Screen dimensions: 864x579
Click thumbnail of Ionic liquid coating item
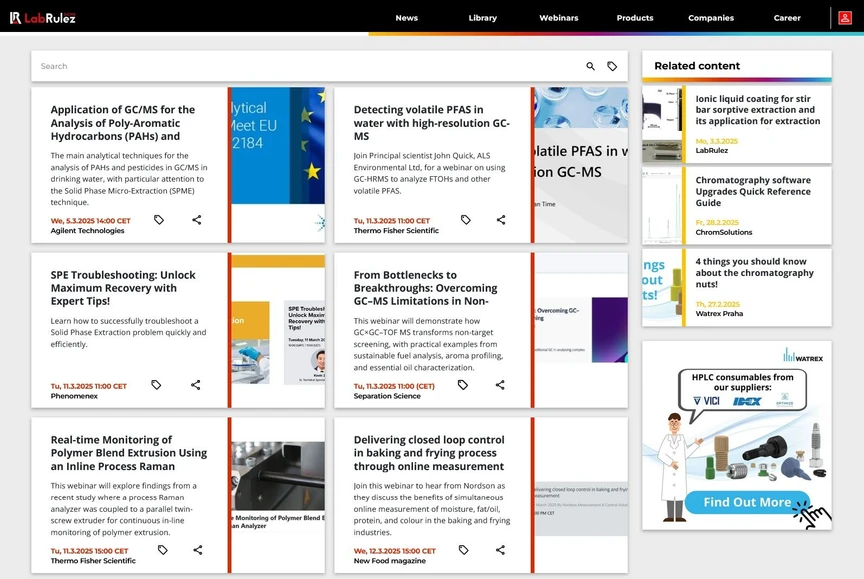(x=662, y=125)
